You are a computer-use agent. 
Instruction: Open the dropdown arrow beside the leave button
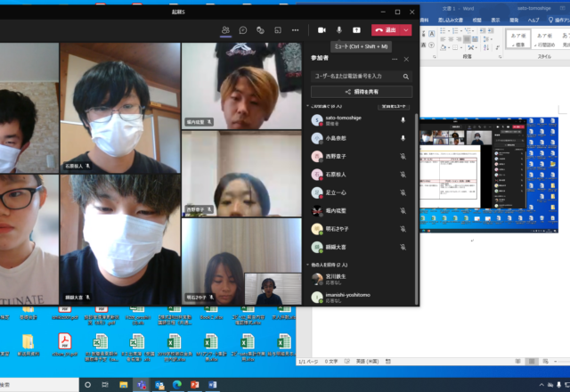pos(406,29)
